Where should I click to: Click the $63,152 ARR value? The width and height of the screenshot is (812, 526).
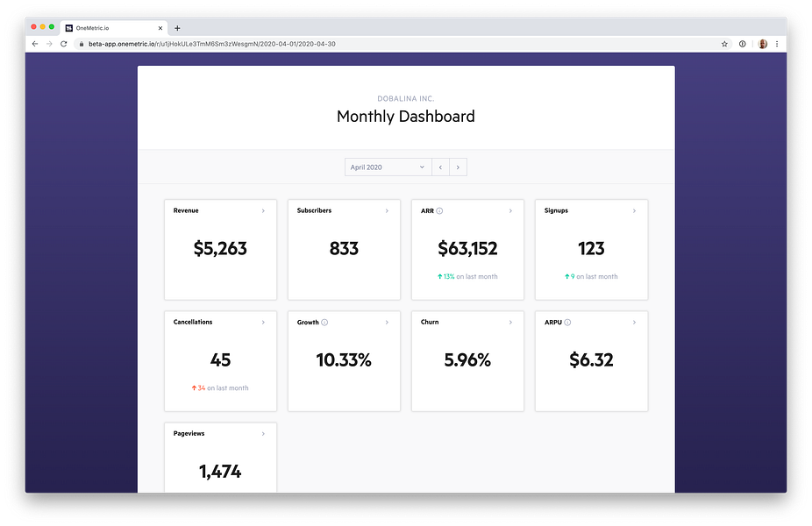click(x=467, y=248)
